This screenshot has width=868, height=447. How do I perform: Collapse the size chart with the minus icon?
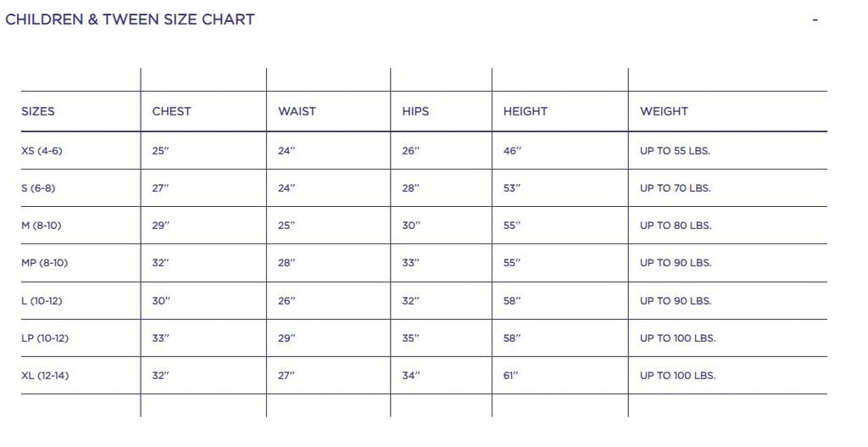tap(815, 20)
